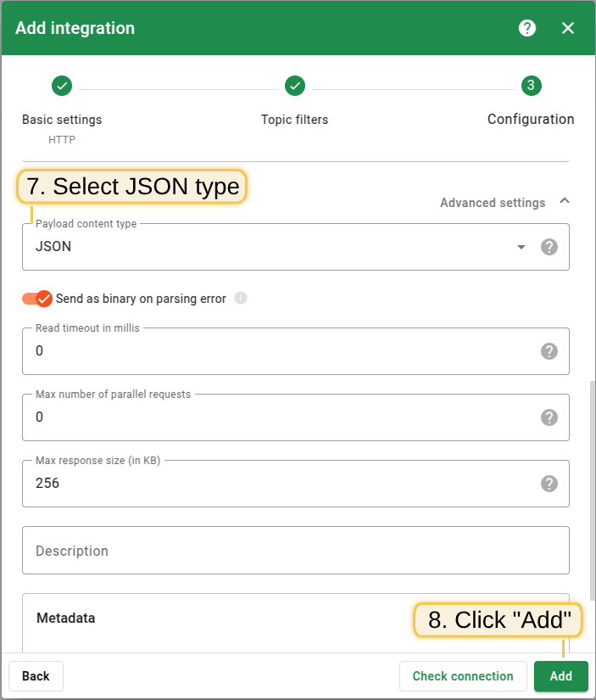Viewport: 596px width, 700px height.
Task: Click Max response size help icon
Action: [549, 484]
